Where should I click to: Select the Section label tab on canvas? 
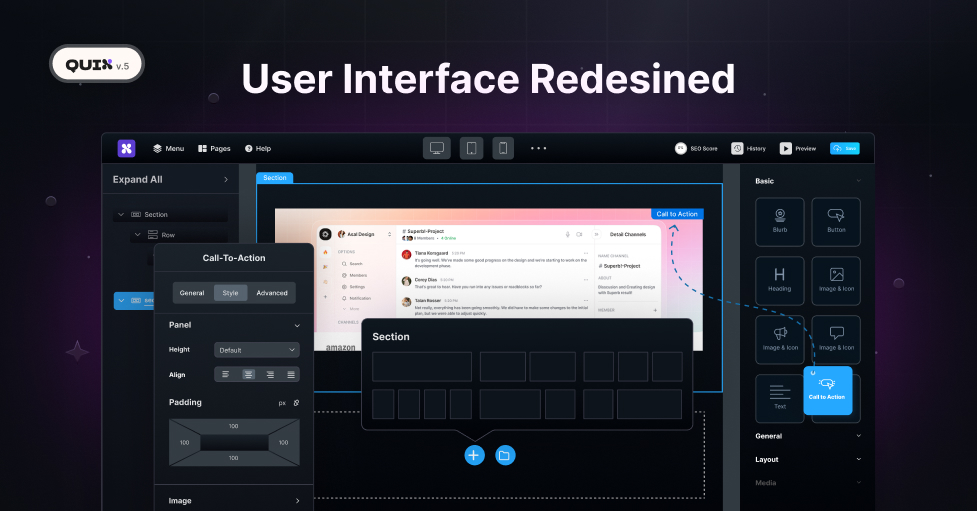[x=275, y=178]
